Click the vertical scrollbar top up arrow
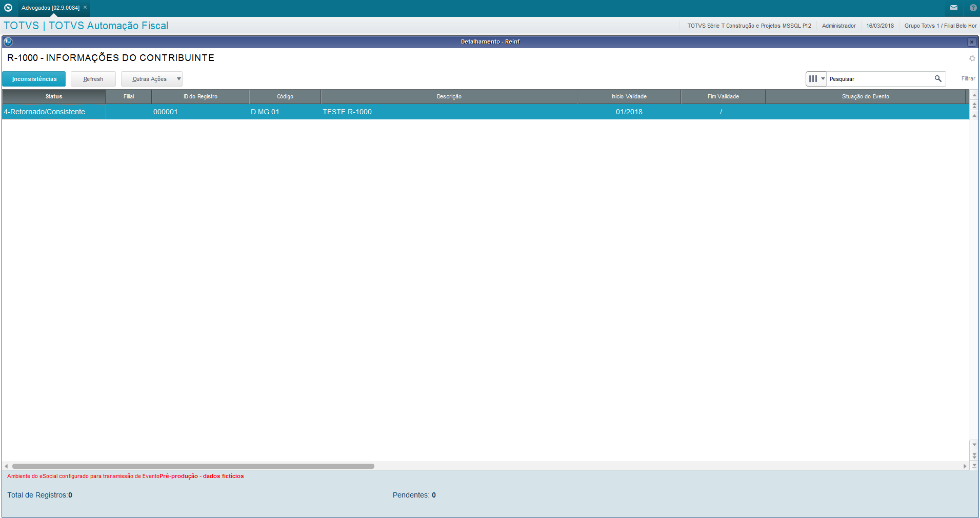 [x=974, y=95]
